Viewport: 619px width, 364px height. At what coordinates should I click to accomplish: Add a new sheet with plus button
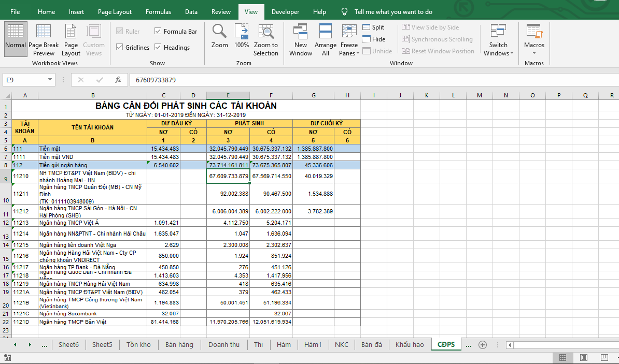pyautogui.click(x=483, y=345)
